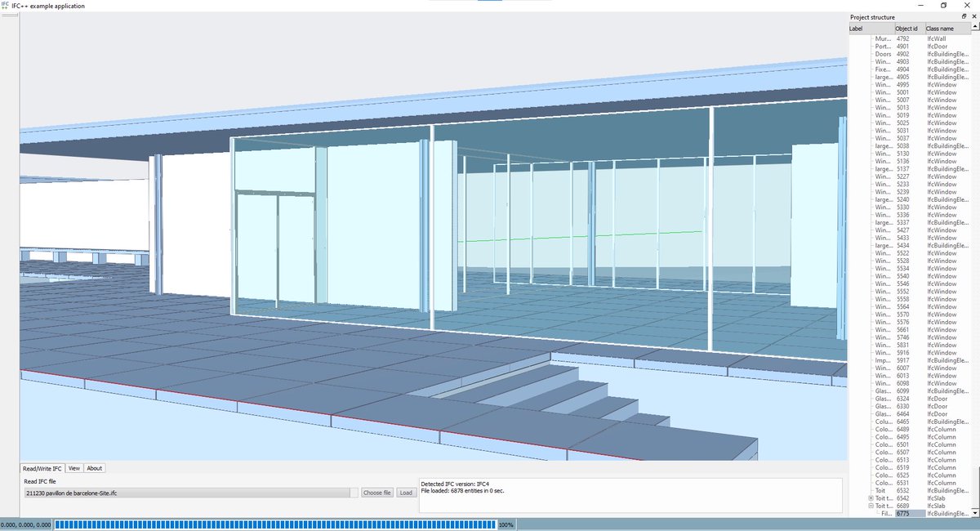Select the Doors row id 4902

910,54
